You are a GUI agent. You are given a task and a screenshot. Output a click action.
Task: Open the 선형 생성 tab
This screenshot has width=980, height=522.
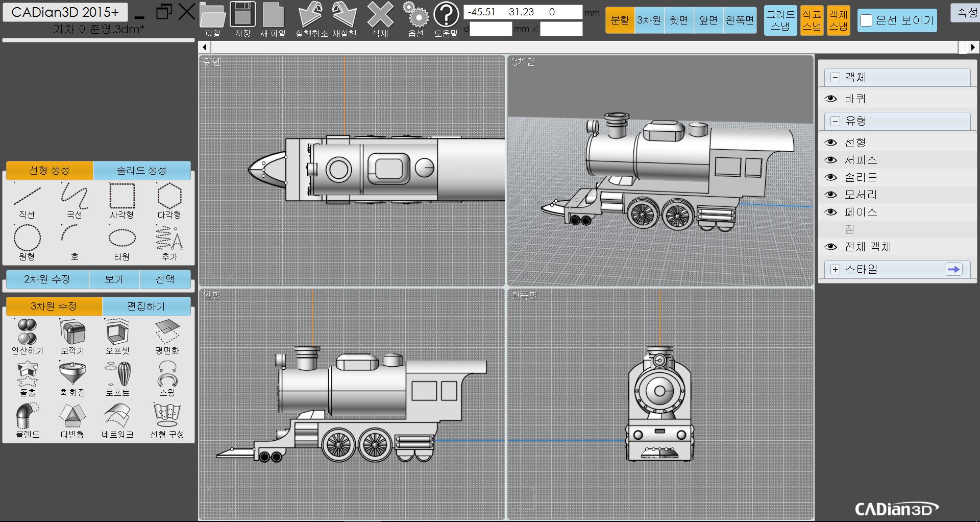(x=50, y=170)
